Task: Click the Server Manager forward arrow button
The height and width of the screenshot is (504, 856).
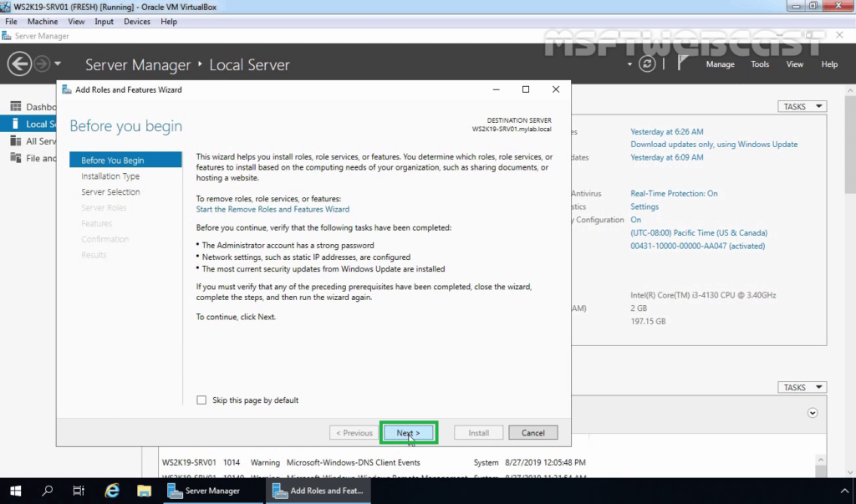Action: coord(42,64)
